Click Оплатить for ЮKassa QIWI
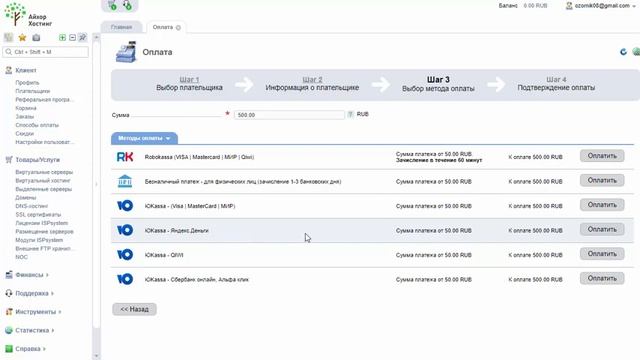The width and height of the screenshot is (640, 360). pos(602,254)
